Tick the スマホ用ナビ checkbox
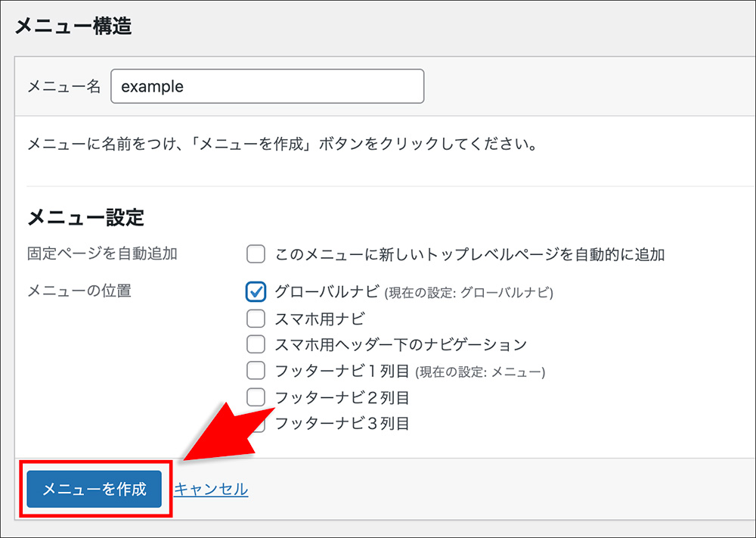This screenshot has height=538, width=756. [256, 318]
